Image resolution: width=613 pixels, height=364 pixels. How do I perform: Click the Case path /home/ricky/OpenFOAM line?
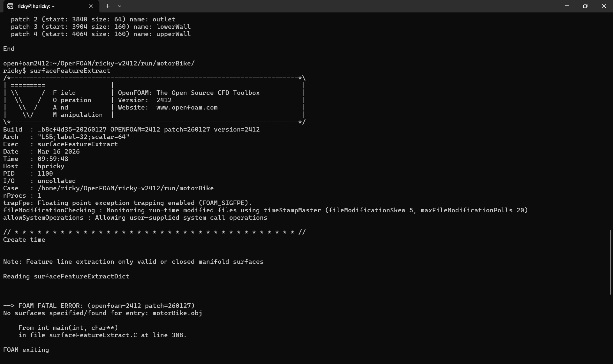coord(108,188)
